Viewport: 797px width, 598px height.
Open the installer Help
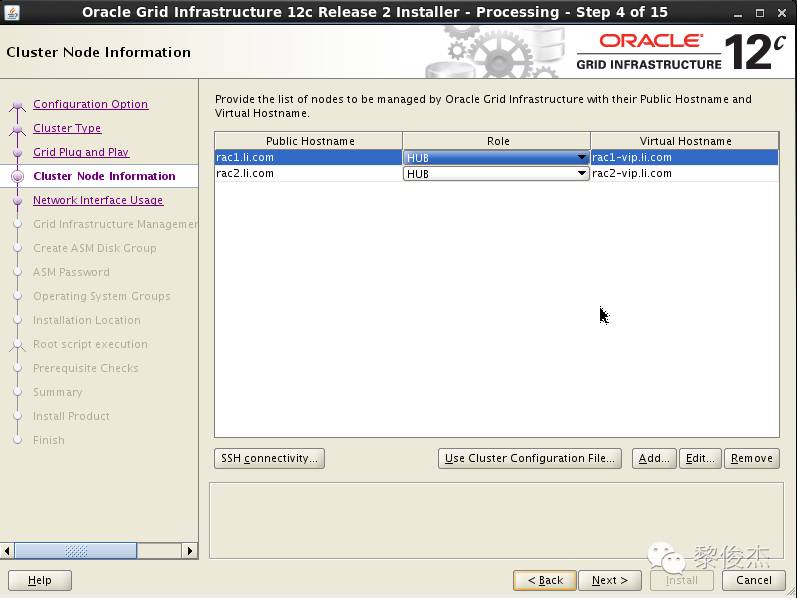[x=40, y=580]
